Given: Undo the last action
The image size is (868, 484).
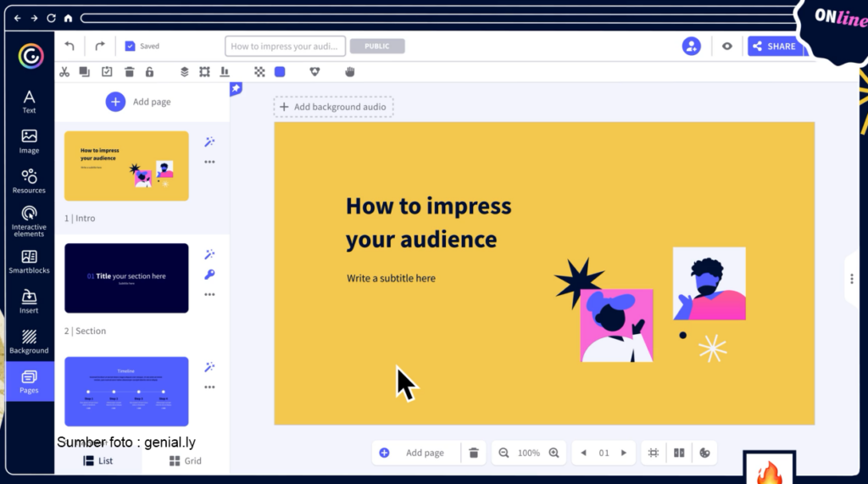Looking at the screenshot, I should [70, 46].
